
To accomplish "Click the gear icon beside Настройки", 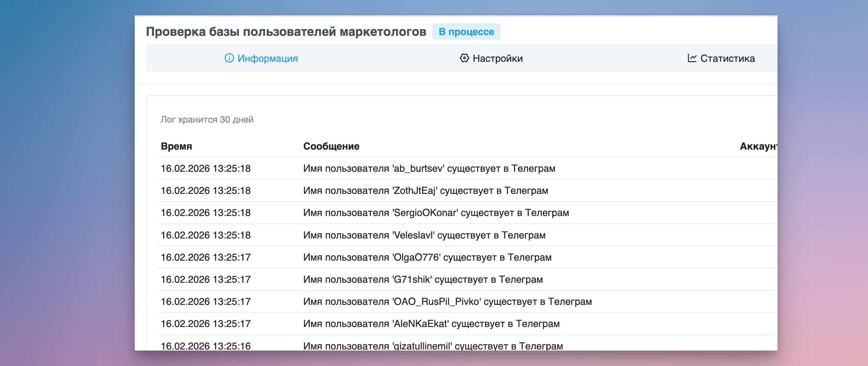I will [464, 58].
